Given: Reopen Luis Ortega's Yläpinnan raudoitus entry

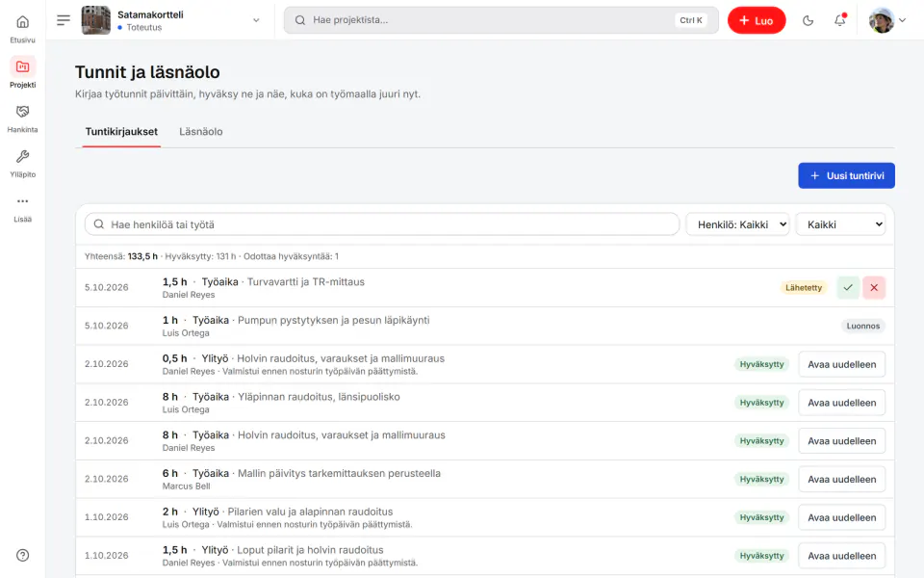Looking at the screenshot, I should (x=841, y=403).
